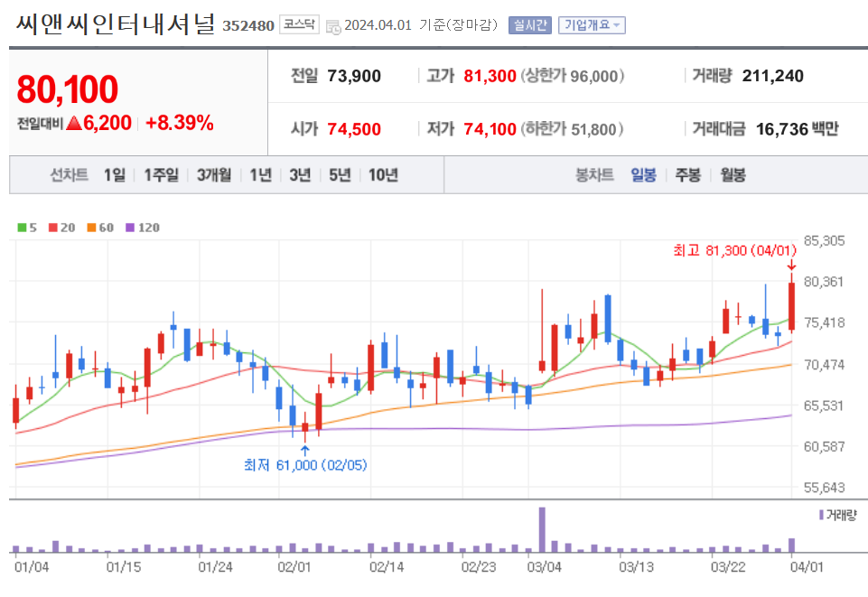Open the 기업개요 dropdown

(x=592, y=25)
